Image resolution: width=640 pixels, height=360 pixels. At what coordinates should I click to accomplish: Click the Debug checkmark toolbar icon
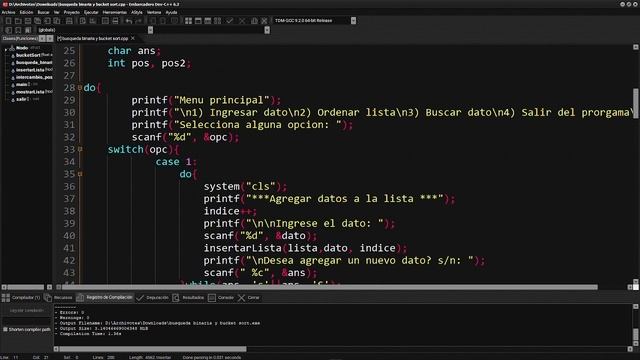pyautogui.click(x=230, y=21)
